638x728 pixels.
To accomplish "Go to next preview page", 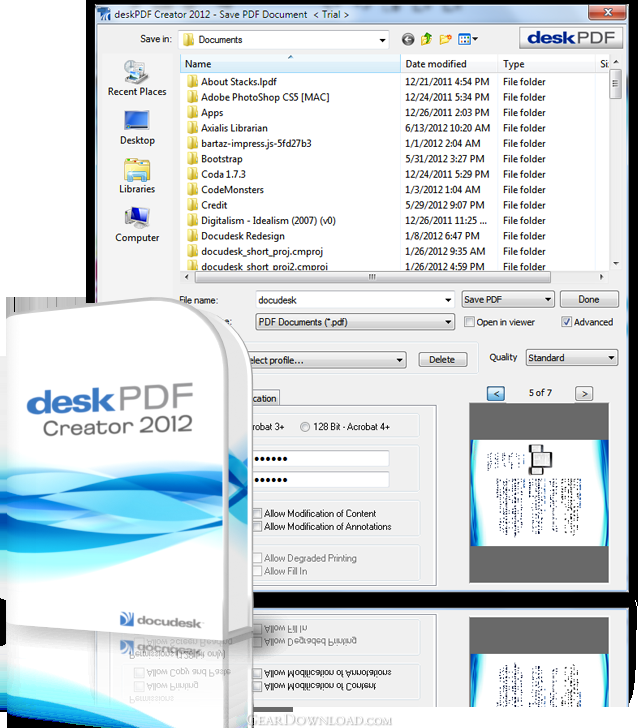I will tap(584, 393).
